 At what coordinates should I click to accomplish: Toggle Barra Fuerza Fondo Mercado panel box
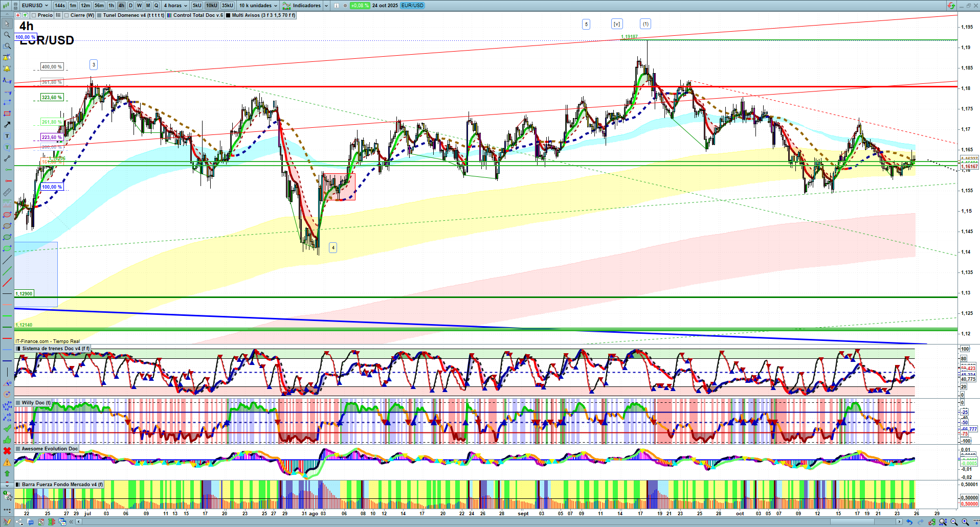(x=18, y=485)
